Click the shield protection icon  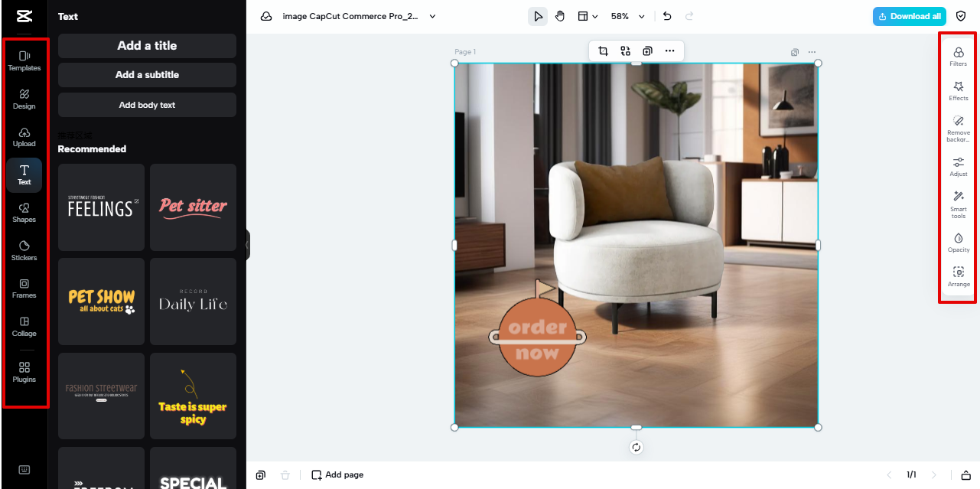pos(962,16)
